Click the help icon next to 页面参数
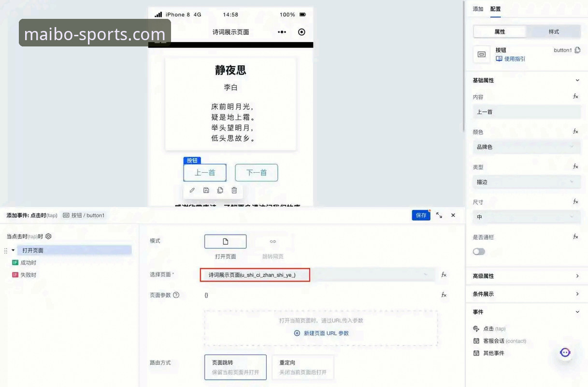Viewport: 588px width, 387px height. [x=176, y=295]
